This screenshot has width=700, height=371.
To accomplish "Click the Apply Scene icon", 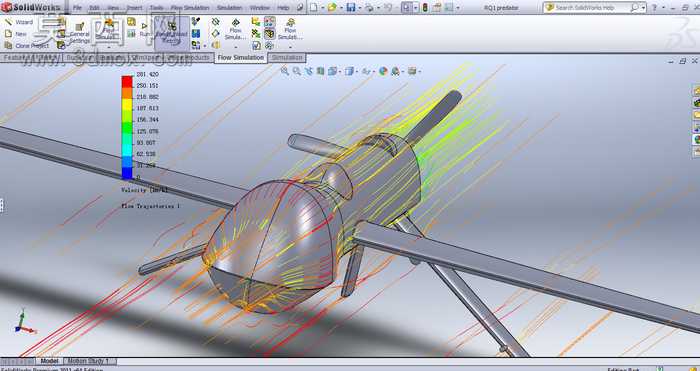I will click(395, 71).
